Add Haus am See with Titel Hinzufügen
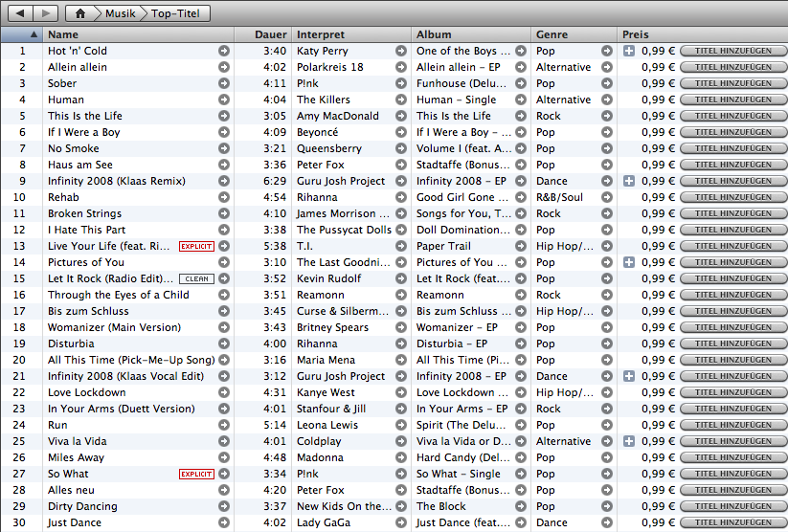The height and width of the screenshot is (532, 788). click(x=733, y=165)
